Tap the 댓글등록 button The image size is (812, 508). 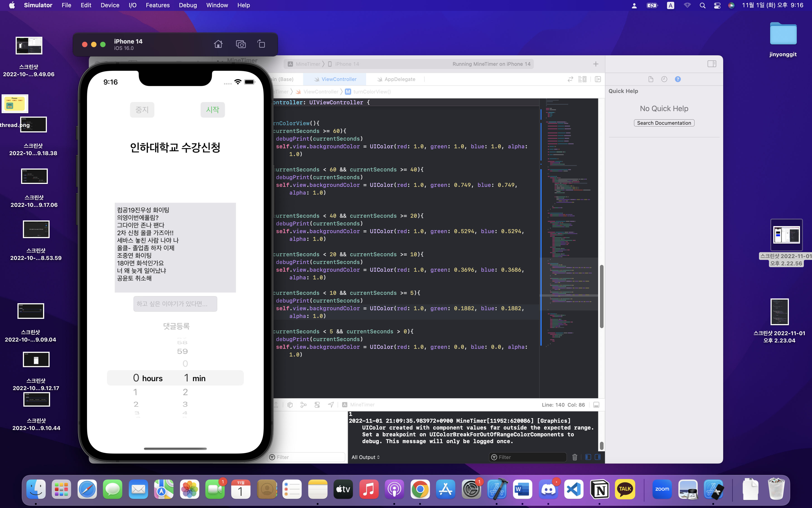[176, 326]
